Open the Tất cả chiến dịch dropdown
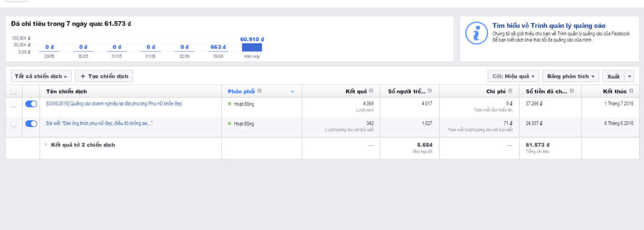Viewport: 644px width, 230px height. coord(41,76)
